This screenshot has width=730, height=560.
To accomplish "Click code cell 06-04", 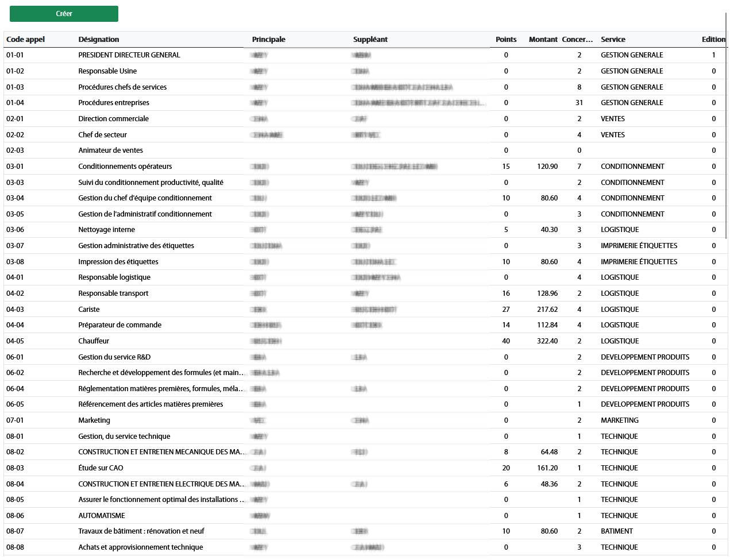I will (15, 389).
